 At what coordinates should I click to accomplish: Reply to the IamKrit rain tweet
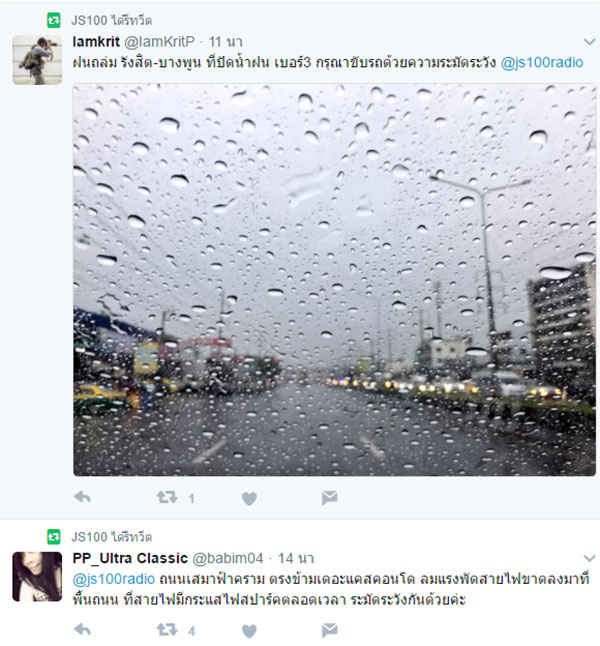click(82, 497)
